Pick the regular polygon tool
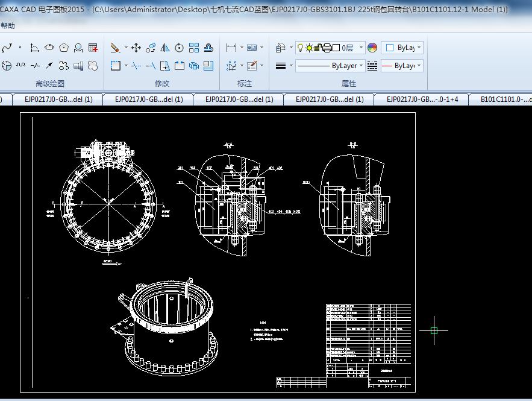Image resolution: width=532 pixels, height=401 pixels. click(64, 48)
